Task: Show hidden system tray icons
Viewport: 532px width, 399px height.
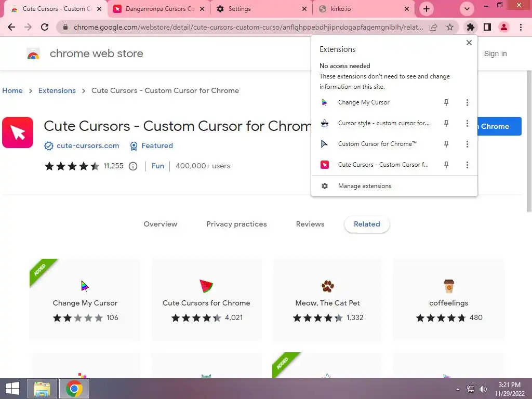Action: pos(458,389)
